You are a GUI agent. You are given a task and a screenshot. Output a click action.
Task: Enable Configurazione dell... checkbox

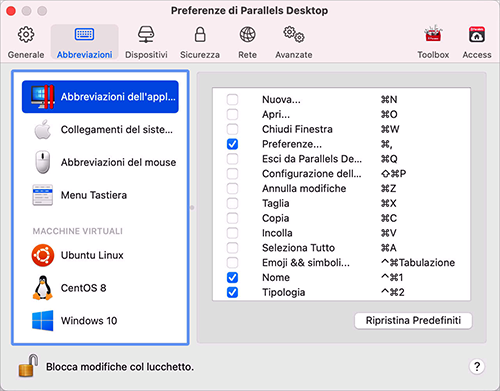(x=232, y=174)
